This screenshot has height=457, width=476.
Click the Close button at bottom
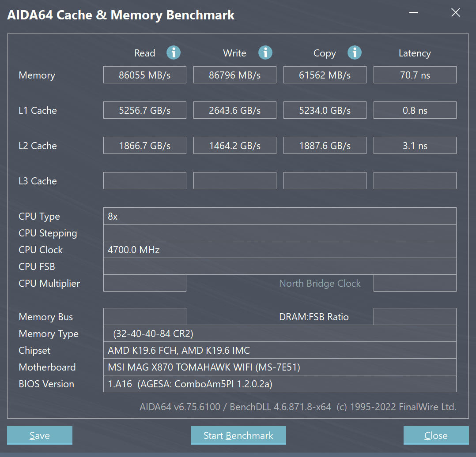pos(436,435)
